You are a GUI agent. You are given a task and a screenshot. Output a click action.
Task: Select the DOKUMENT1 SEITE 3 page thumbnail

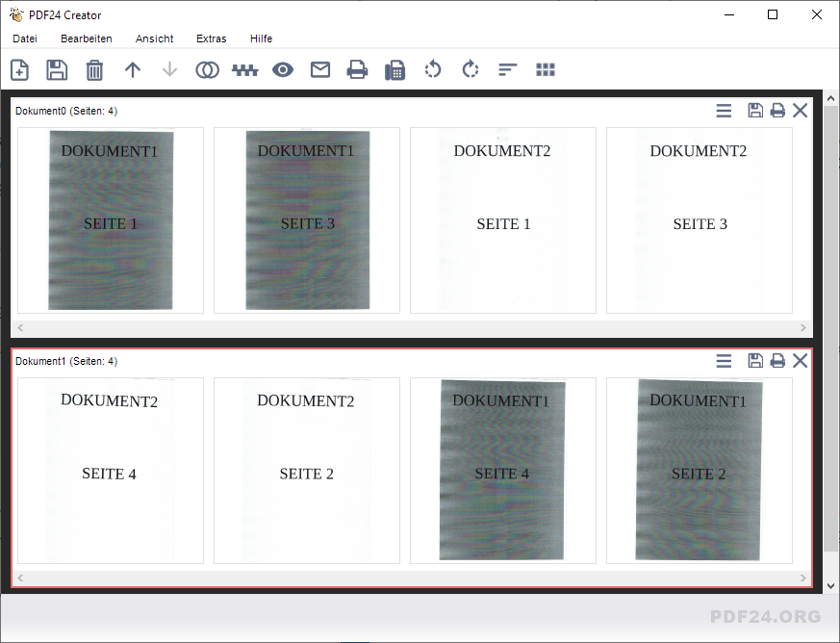(307, 220)
